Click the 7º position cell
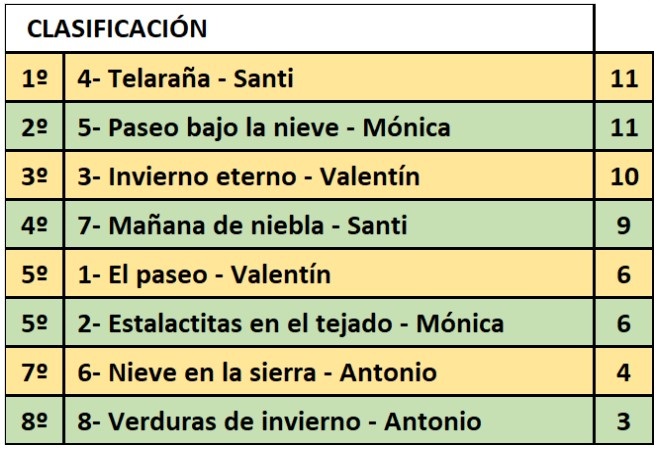Image resolution: width=658 pixels, height=451 pixels. tap(34, 372)
